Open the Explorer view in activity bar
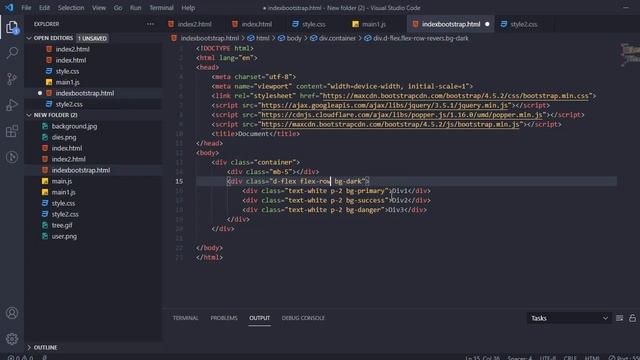 point(12,27)
